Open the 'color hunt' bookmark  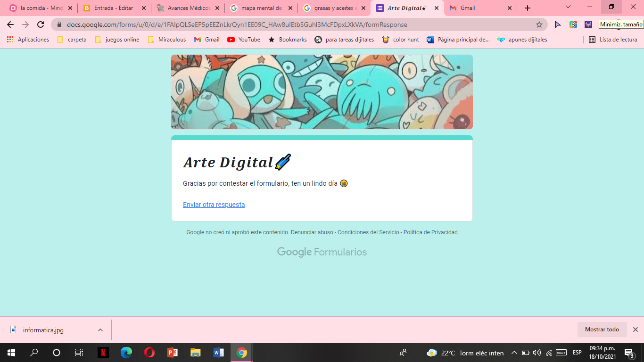(x=400, y=40)
